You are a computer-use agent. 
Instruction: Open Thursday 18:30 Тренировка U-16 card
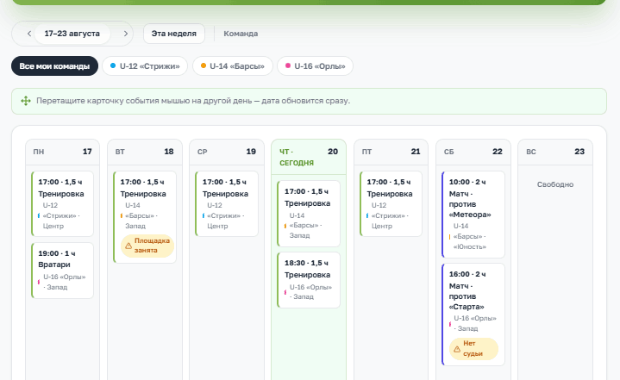pos(309,280)
